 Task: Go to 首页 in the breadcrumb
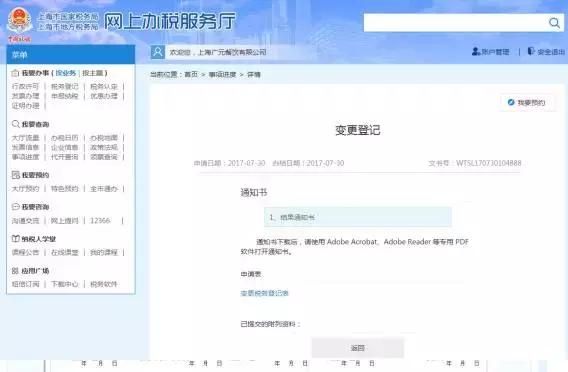pos(191,75)
